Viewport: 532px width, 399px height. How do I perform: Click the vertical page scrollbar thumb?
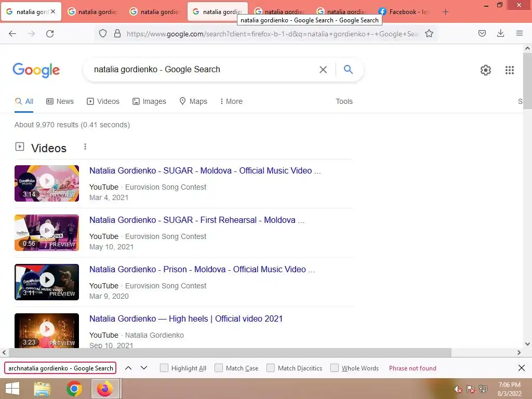(x=527, y=81)
